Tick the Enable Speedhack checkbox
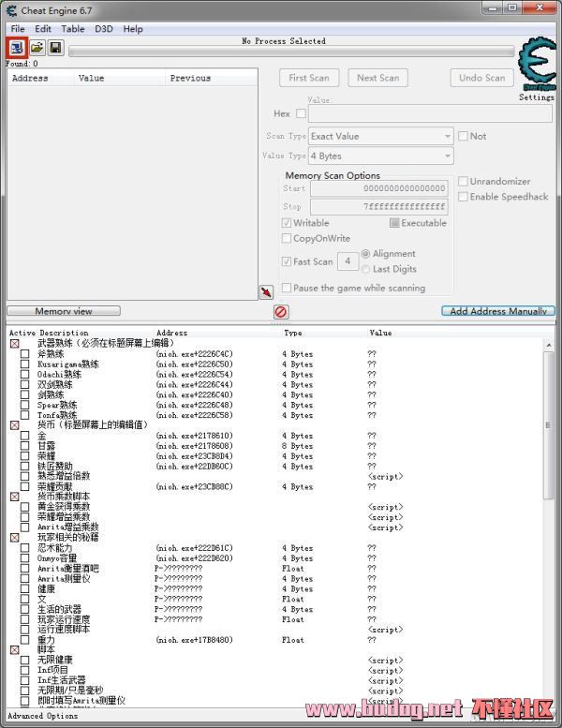The width and height of the screenshot is (562, 728). (x=463, y=197)
